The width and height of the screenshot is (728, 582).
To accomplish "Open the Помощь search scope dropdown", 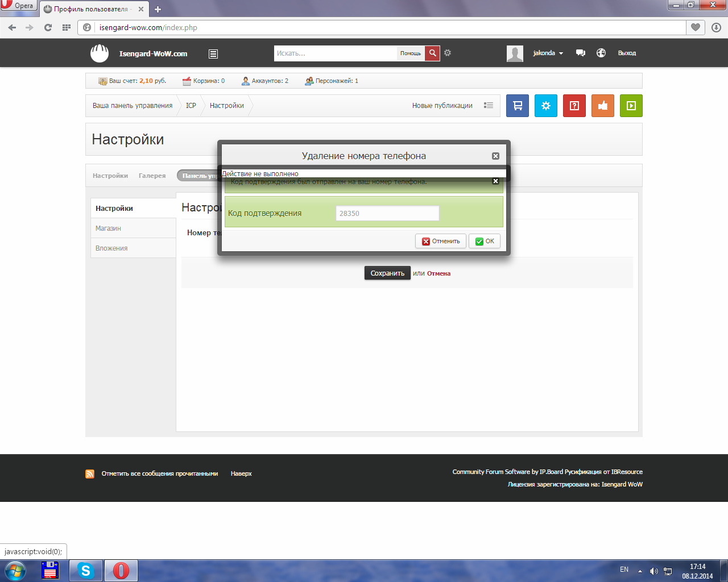I will point(410,53).
